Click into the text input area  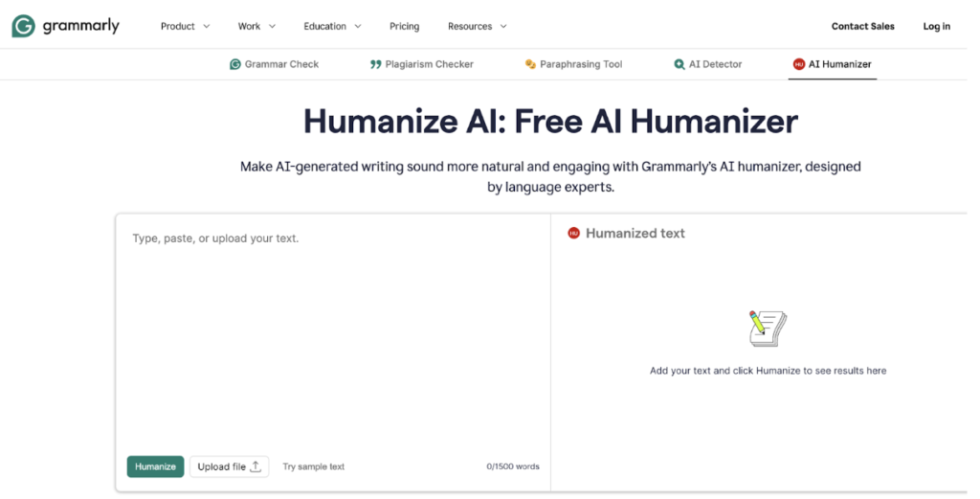(332, 335)
